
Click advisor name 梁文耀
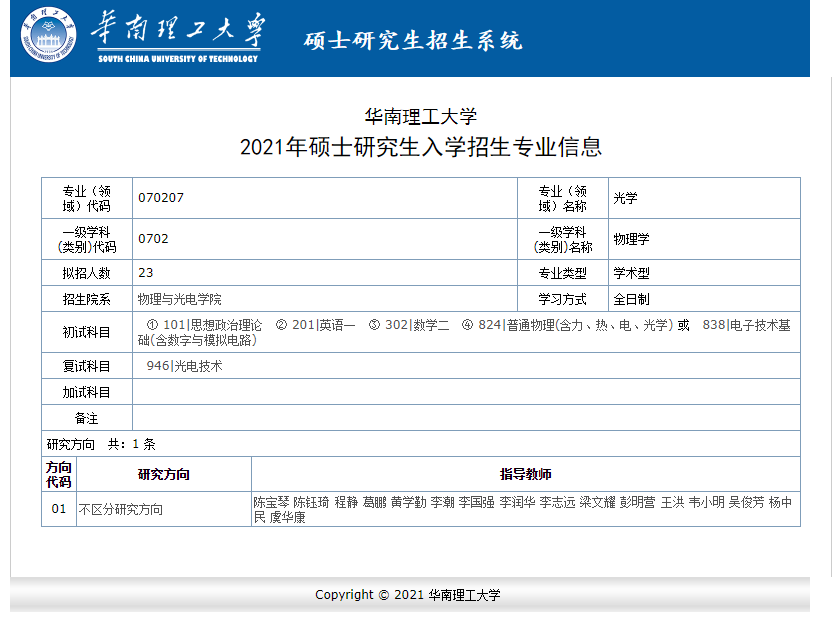tap(597, 502)
